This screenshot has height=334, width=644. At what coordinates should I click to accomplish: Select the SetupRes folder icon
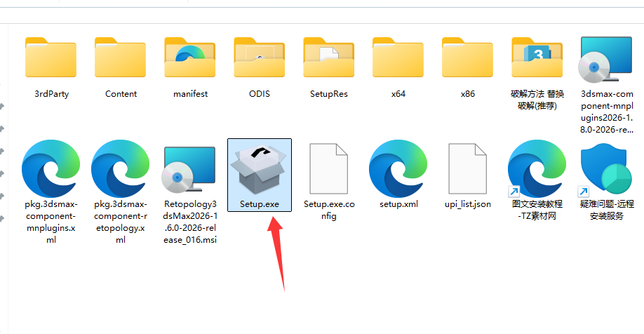(x=328, y=57)
